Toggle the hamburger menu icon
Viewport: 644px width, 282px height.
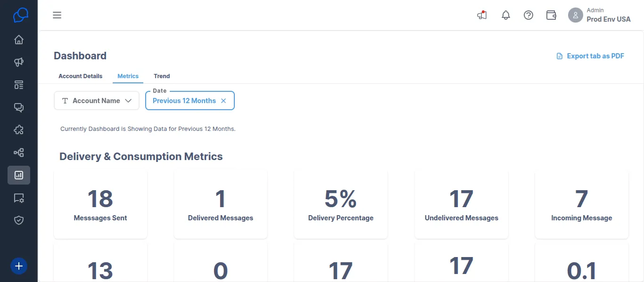[57, 15]
